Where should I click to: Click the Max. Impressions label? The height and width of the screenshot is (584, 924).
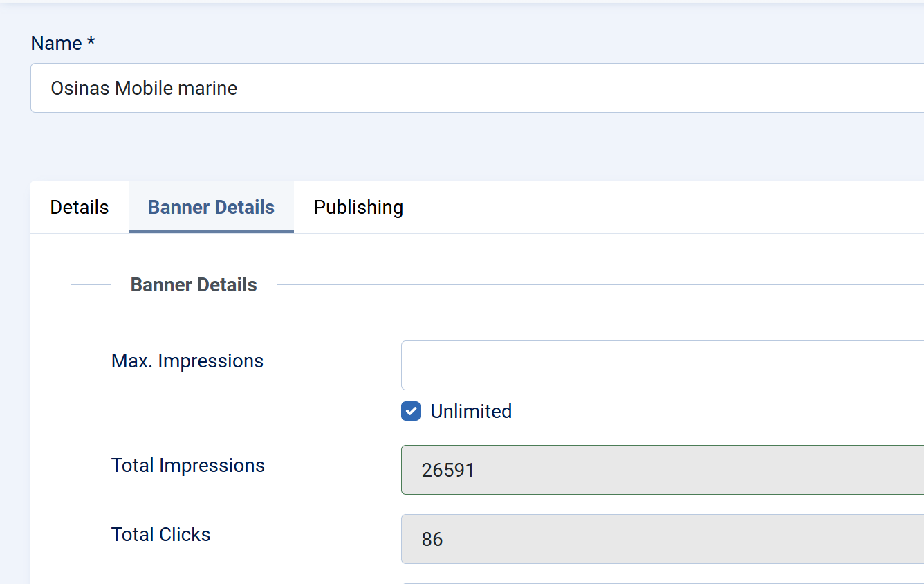point(187,361)
